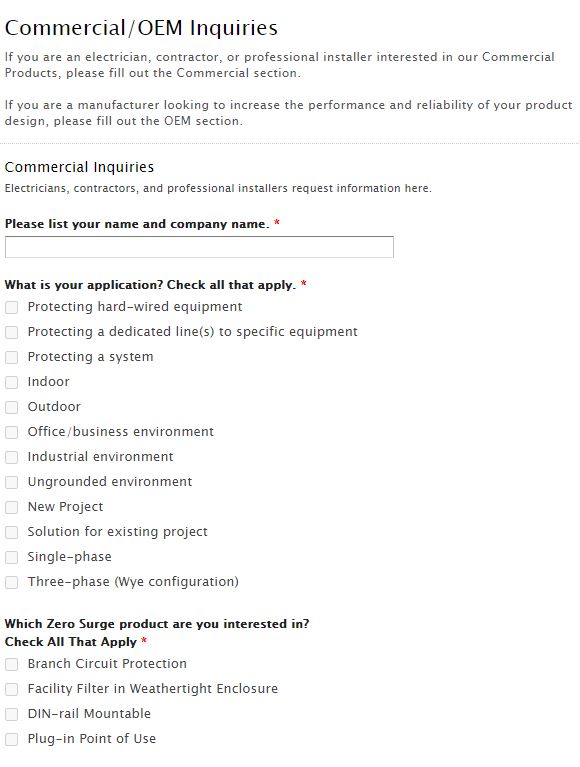Enable the Indoor checkbox
The width and height of the screenshot is (580, 767).
coord(11,382)
